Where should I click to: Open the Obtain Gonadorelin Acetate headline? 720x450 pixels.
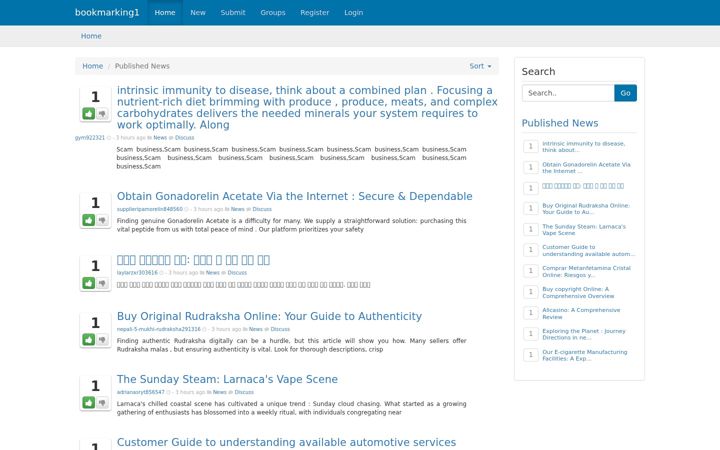pos(294,196)
